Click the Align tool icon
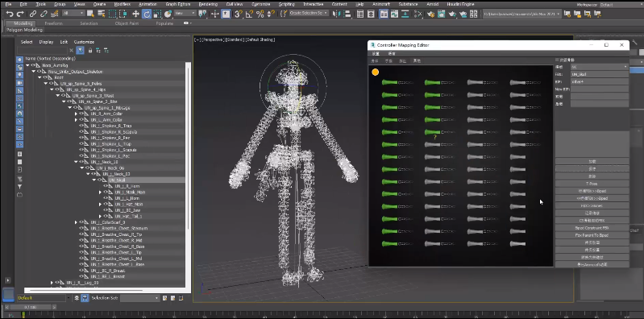 pyautogui.click(x=347, y=14)
